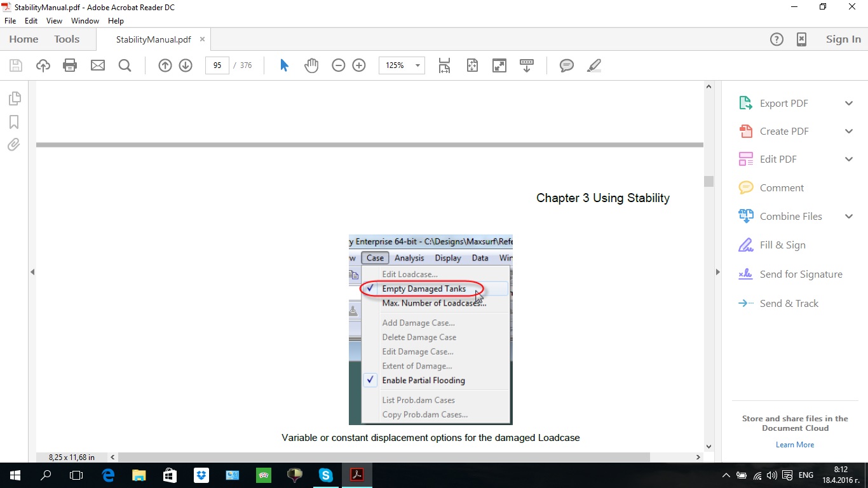Open the Bookmarks panel icon
This screenshot has height=488, width=868.
click(14, 122)
